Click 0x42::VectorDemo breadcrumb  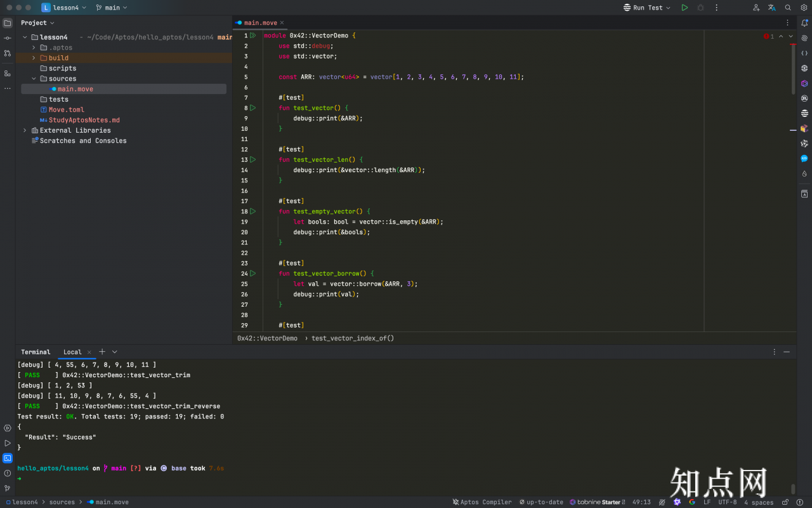coord(267,338)
